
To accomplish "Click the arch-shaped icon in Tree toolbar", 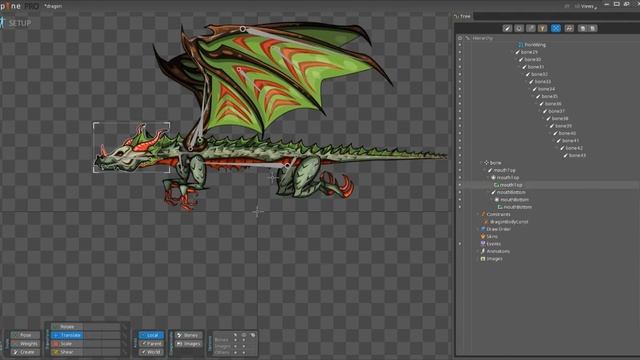I will tap(569, 28).
